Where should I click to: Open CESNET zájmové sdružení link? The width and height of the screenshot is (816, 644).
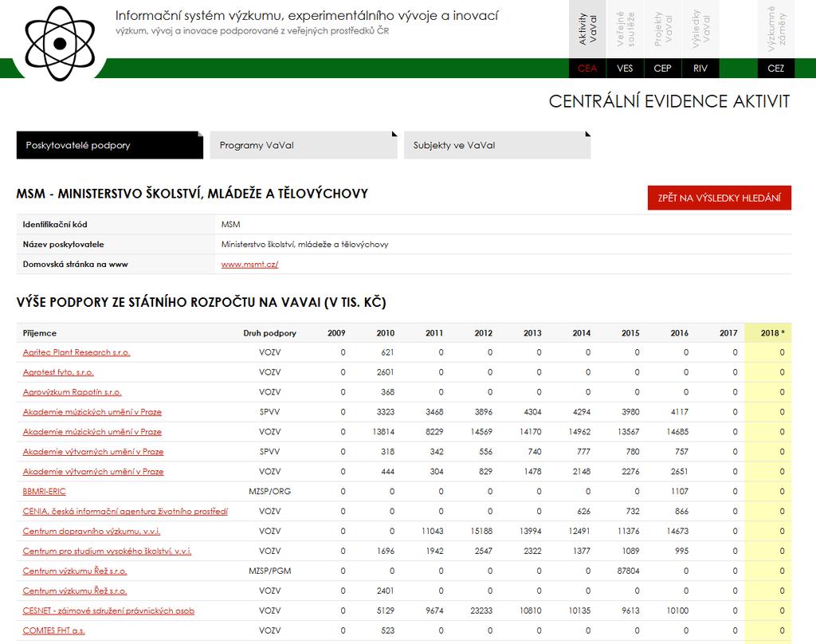coord(108,611)
